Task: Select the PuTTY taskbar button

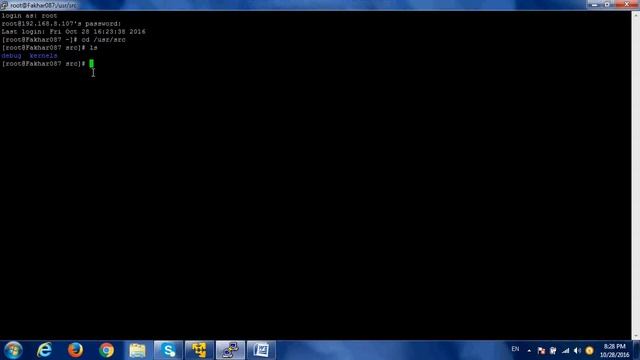Action: pos(230,350)
